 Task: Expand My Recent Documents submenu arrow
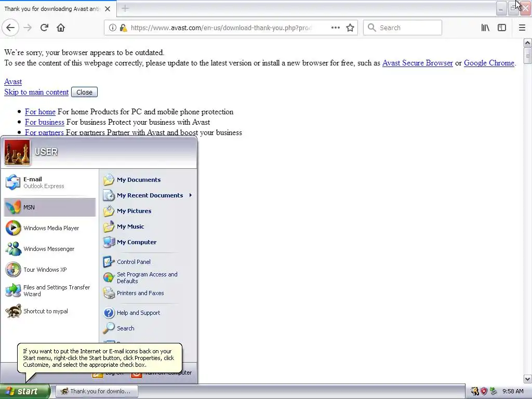(191, 195)
